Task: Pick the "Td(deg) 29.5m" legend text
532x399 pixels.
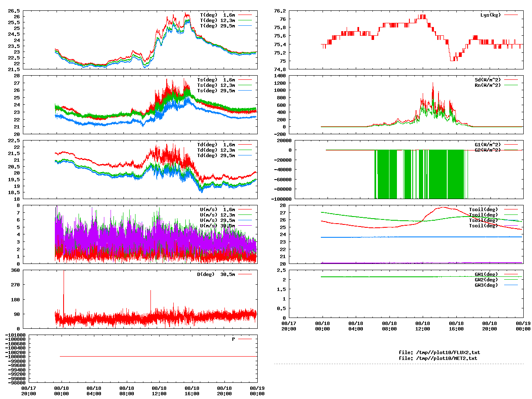Action: point(216,155)
